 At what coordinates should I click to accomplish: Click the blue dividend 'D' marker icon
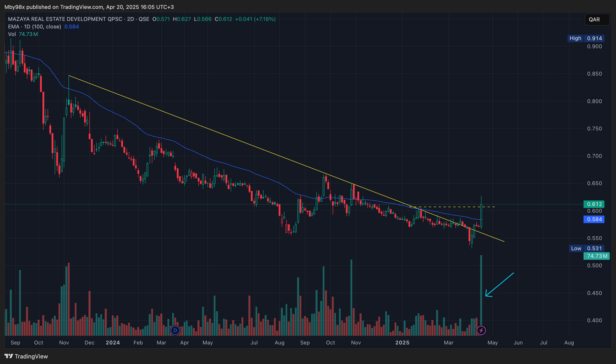(x=175, y=330)
